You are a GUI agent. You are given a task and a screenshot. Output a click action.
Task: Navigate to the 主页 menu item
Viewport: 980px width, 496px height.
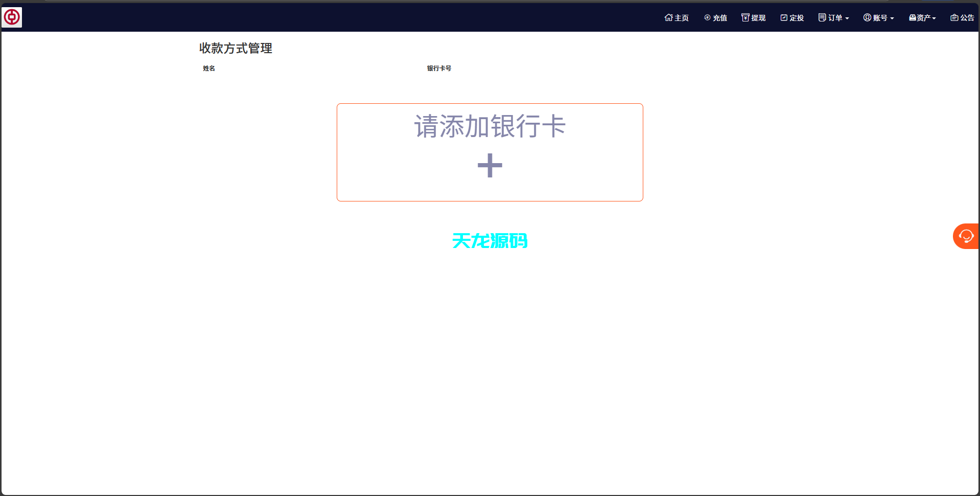676,17
